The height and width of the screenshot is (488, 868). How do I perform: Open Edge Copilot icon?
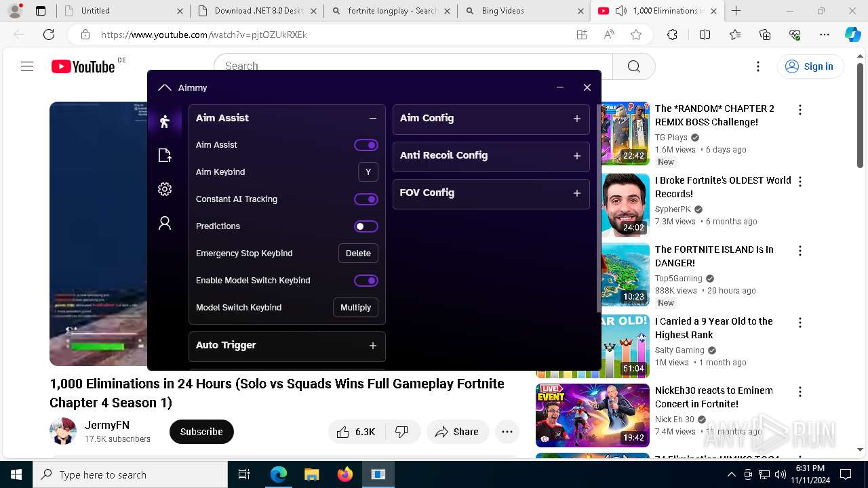tap(852, 35)
